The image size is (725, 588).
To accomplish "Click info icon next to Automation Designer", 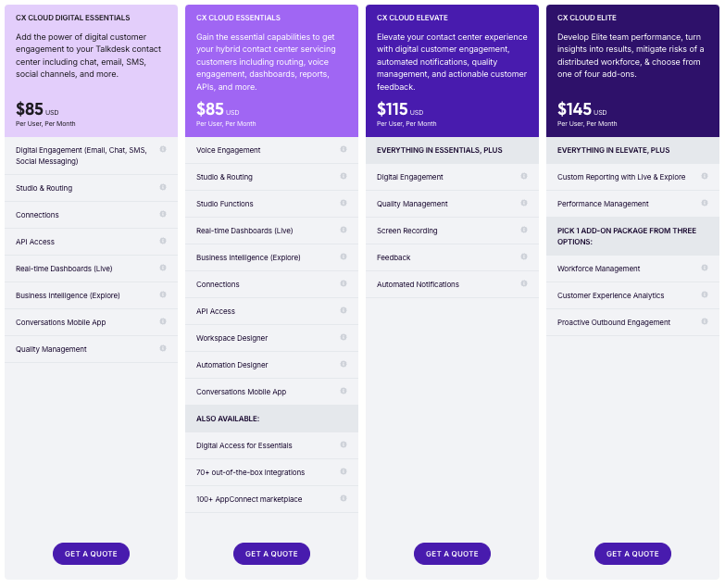I will click(x=344, y=364).
